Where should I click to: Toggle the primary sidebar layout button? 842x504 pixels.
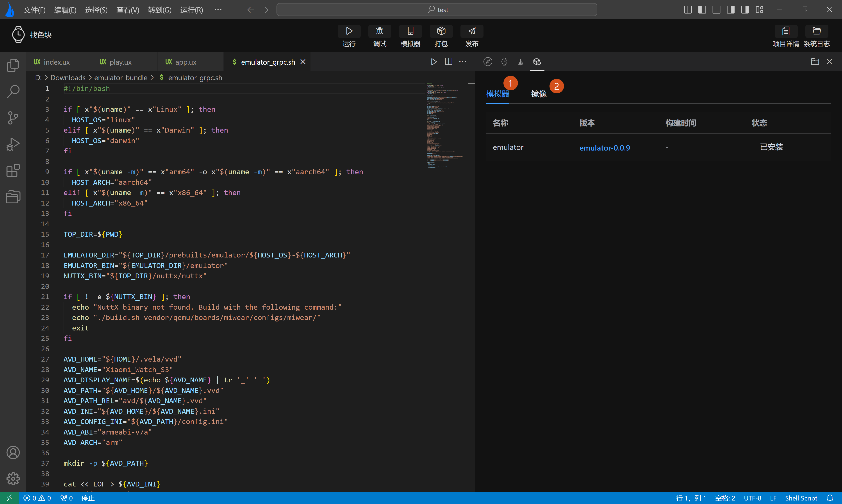tap(702, 9)
